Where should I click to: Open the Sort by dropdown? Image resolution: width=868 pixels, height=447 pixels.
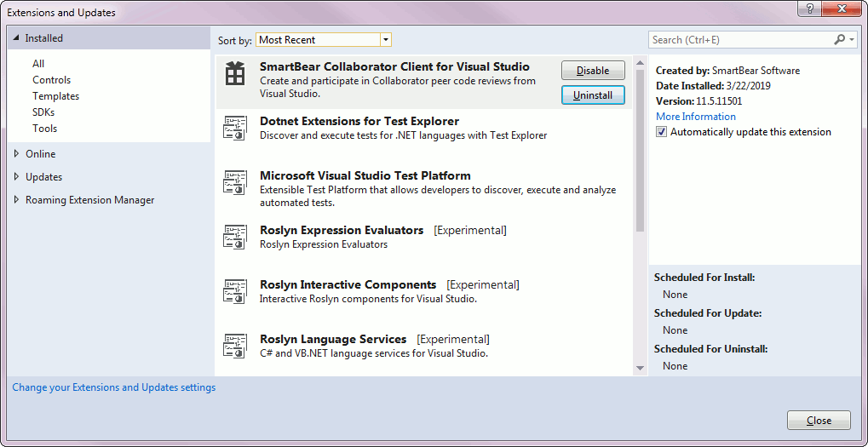click(385, 40)
